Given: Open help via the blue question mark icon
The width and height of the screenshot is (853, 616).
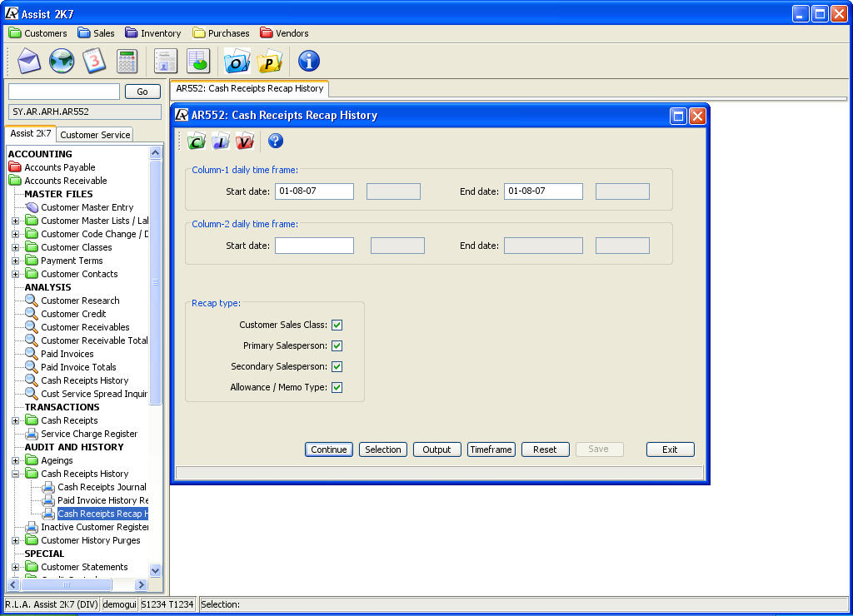Looking at the screenshot, I should tap(275, 141).
